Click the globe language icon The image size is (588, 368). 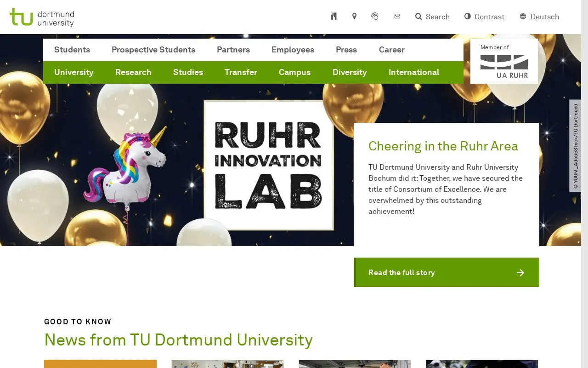point(523,17)
